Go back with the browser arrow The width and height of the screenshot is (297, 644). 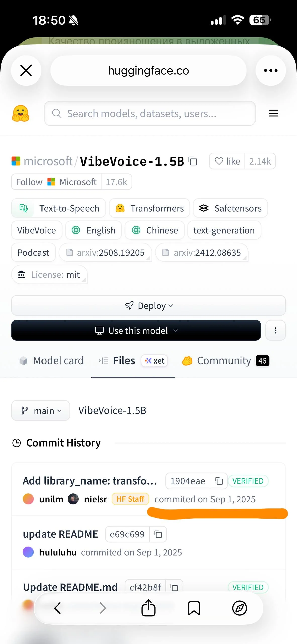[58, 608]
